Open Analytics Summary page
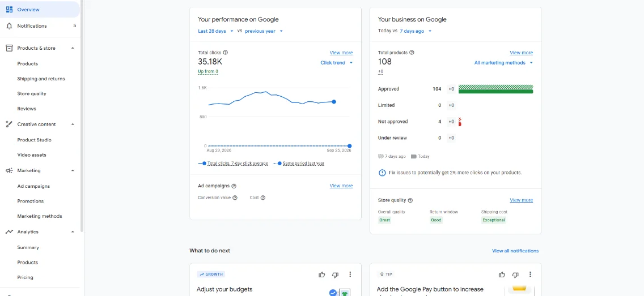This screenshot has width=644, height=296. 28,248
